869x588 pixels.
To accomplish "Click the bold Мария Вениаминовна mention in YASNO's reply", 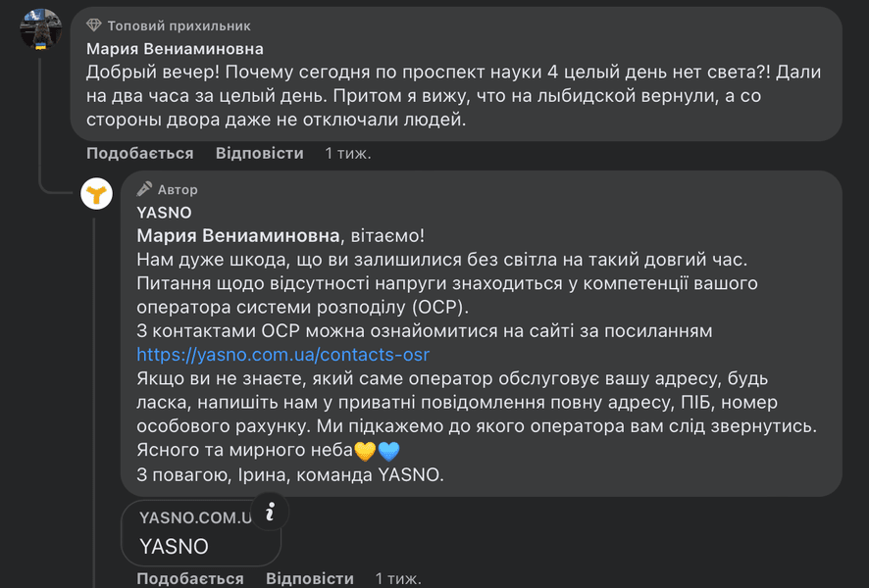I will tap(238, 235).
